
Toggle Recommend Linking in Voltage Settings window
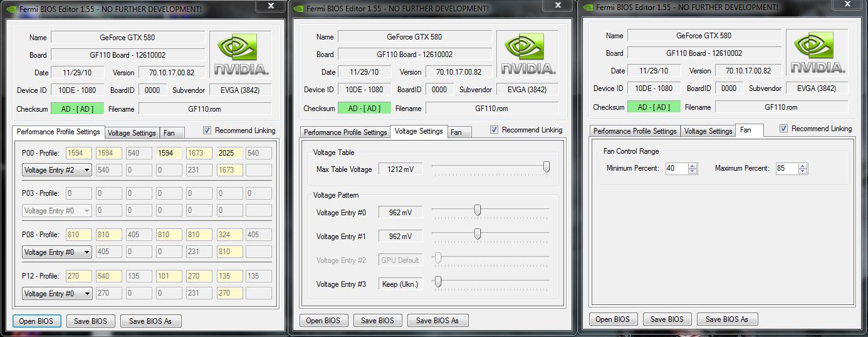coord(494,130)
